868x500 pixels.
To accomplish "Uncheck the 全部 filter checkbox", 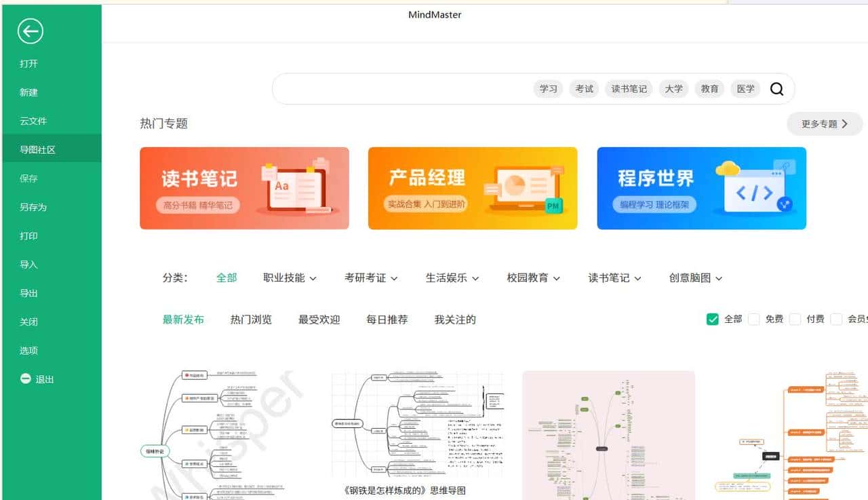I will point(712,319).
